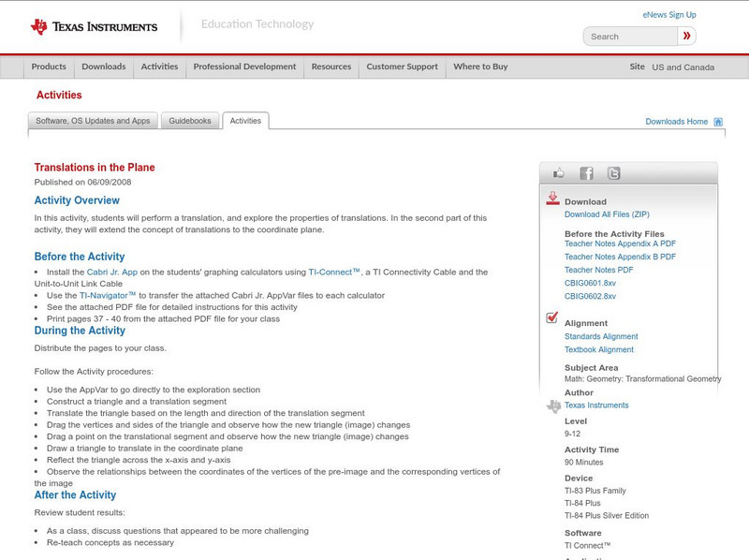Screen dimensions: 749x560
Task: Click the TI-83 Plus Family device text
Action: [x=595, y=491]
